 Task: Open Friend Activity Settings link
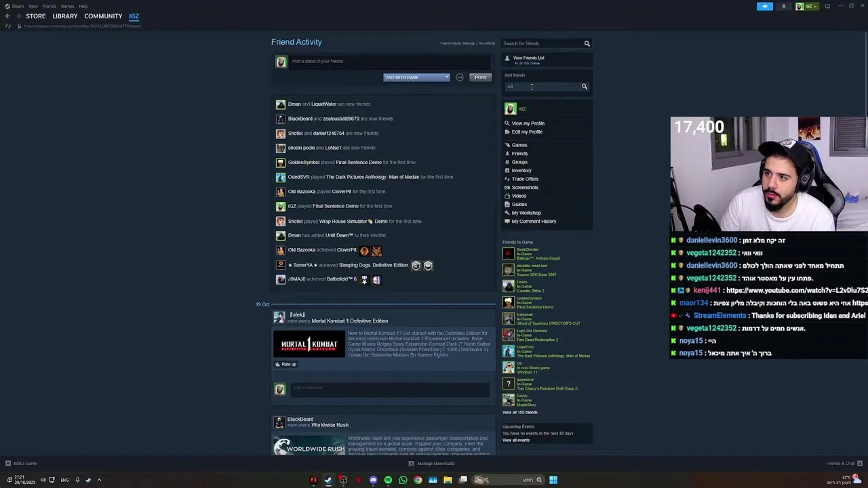(458, 43)
